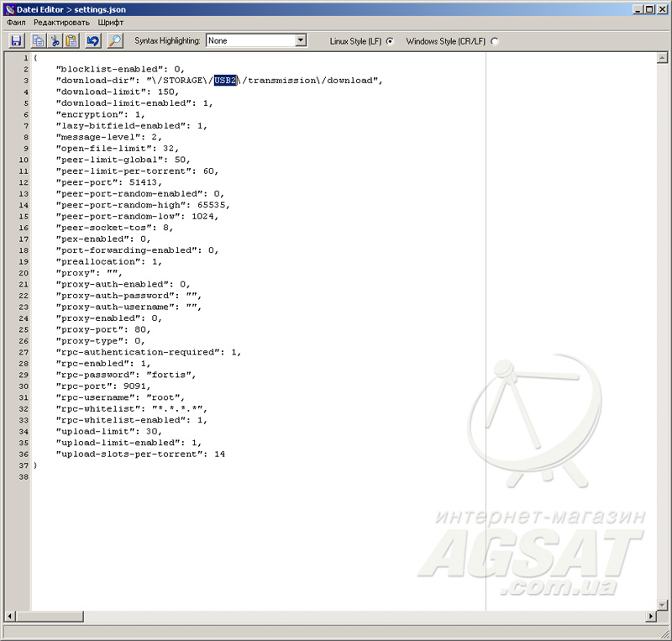
Task: Open the Редактировать menu
Action: coord(61,23)
